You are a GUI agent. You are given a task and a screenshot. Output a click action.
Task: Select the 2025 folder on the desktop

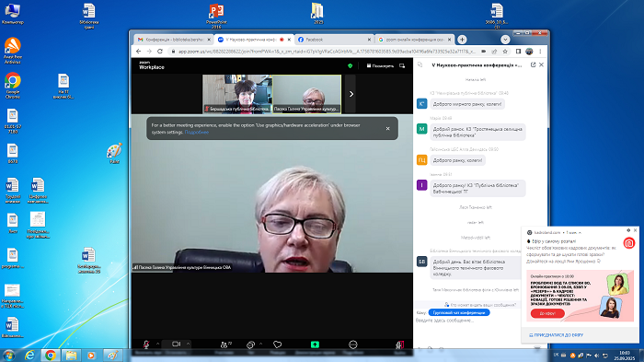tap(317, 14)
